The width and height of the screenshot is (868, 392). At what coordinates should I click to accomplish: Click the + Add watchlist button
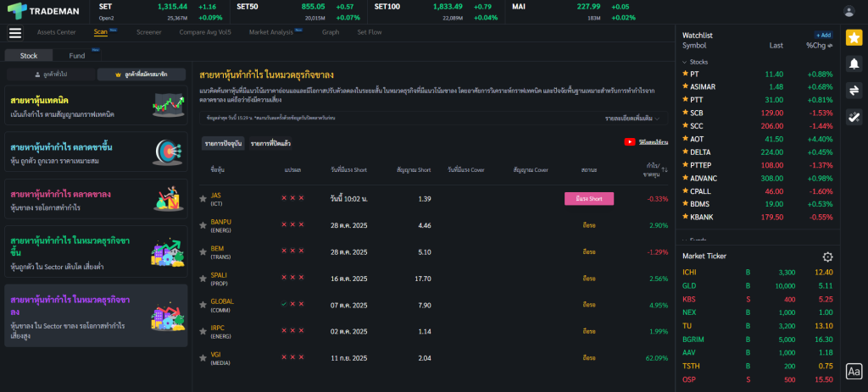tap(823, 35)
